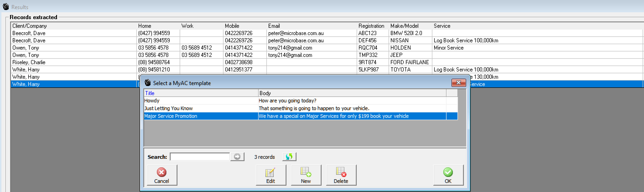
Task: Create a New template
Action: [306, 175]
